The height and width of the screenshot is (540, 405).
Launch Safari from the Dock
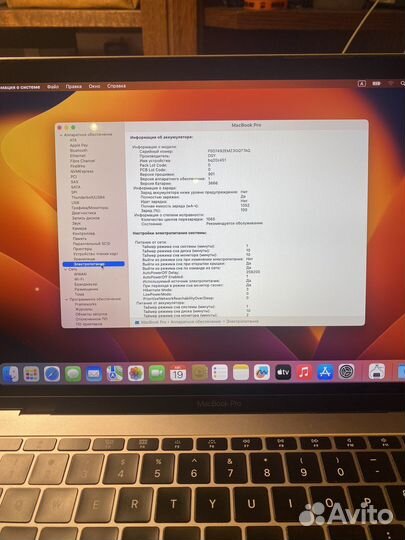click(52, 374)
